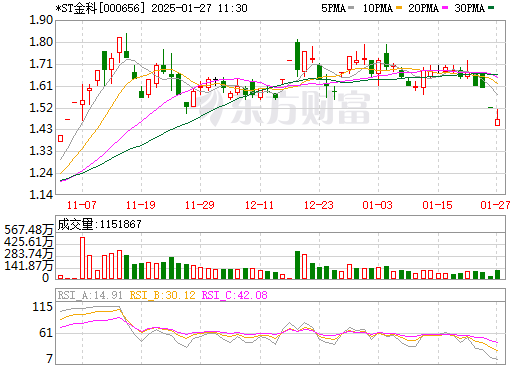Click the orange 10PMA legend swatch
This screenshot has height=365, width=520.
click(399, 7)
